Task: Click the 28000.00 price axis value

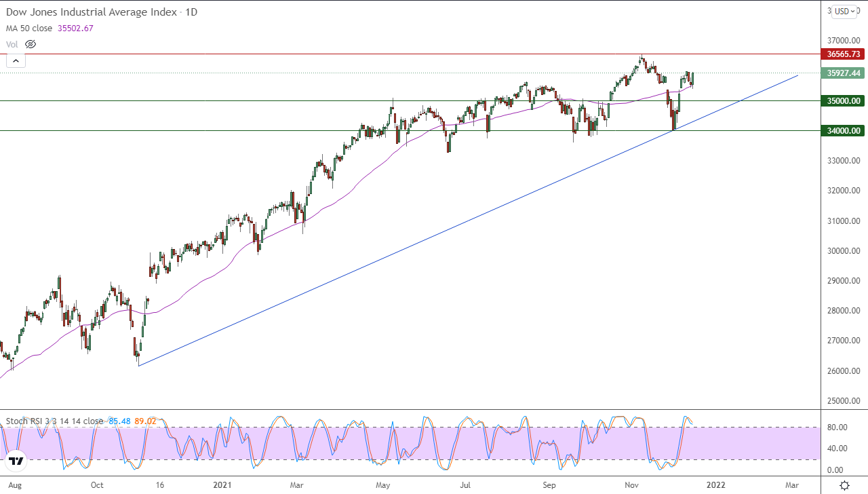Action: pyautogui.click(x=844, y=311)
